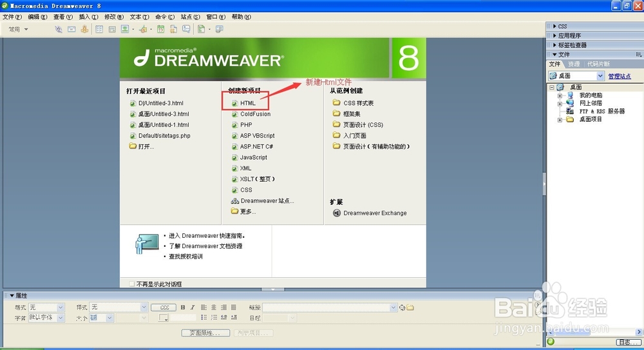
Task: Click Ordered List icon in Properties
Action: pyautogui.click(x=214, y=318)
